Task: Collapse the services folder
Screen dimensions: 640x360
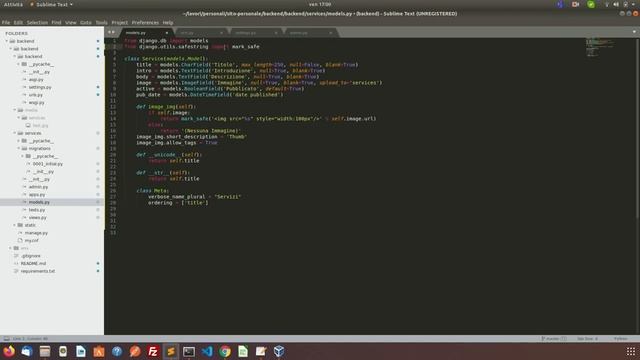Action: (x=15, y=133)
